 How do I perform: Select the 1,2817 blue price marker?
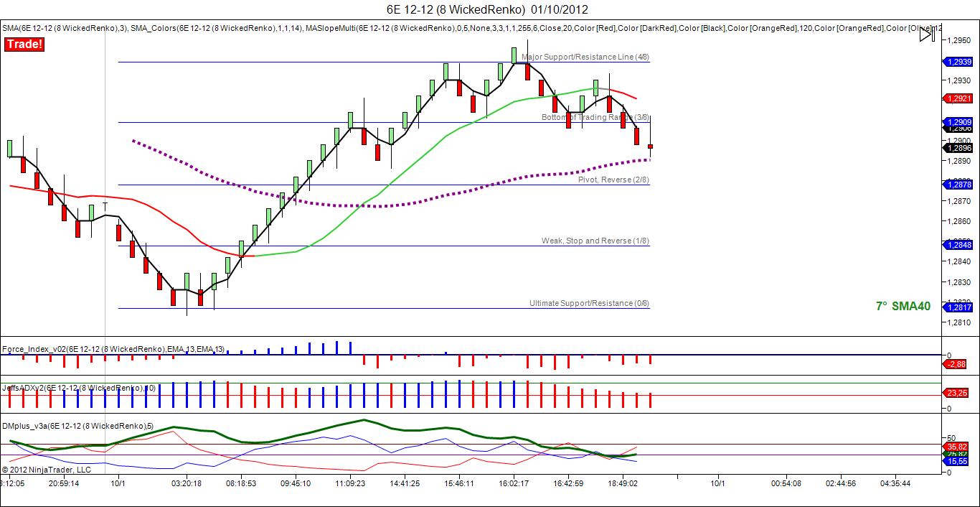(959, 307)
